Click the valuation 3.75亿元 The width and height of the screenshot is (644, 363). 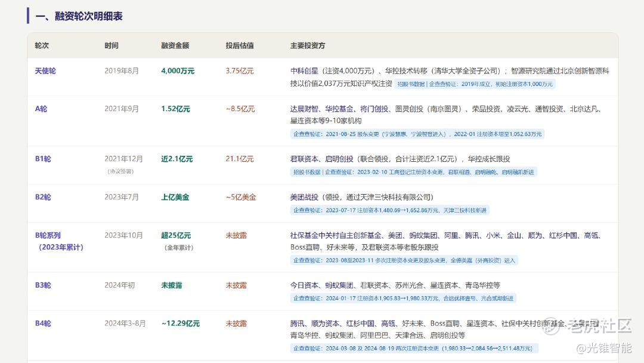pos(240,70)
